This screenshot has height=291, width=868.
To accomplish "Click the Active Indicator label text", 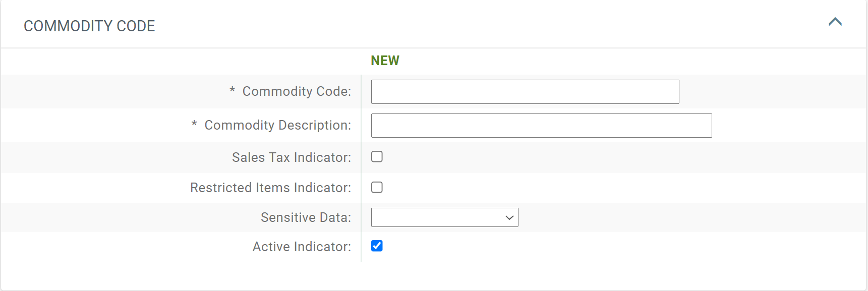I will pyautogui.click(x=302, y=246).
